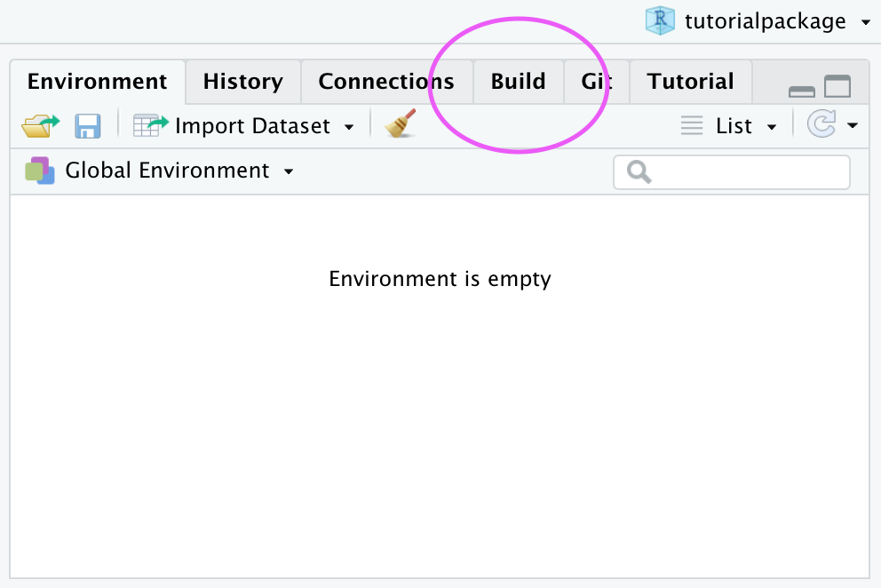Open the Build tab

pyautogui.click(x=518, y=82)
